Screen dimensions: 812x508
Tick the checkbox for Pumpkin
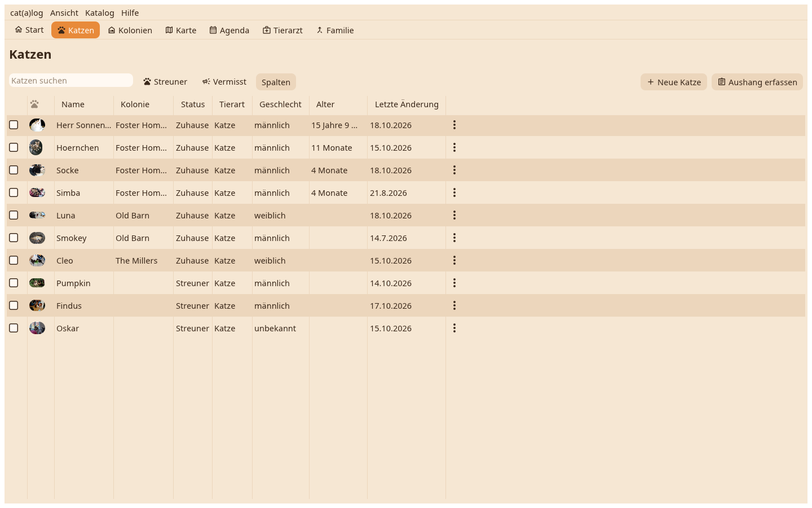[14, 283]
